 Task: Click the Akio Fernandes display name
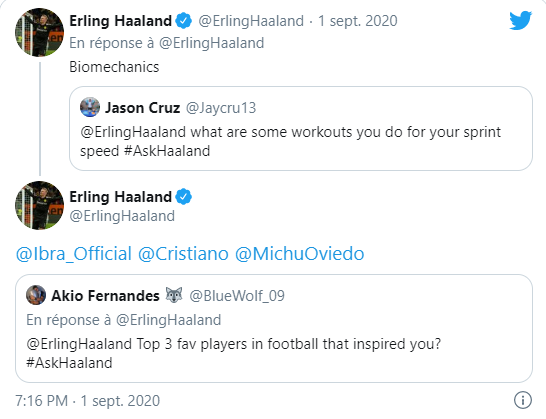[x=106, y=295]
